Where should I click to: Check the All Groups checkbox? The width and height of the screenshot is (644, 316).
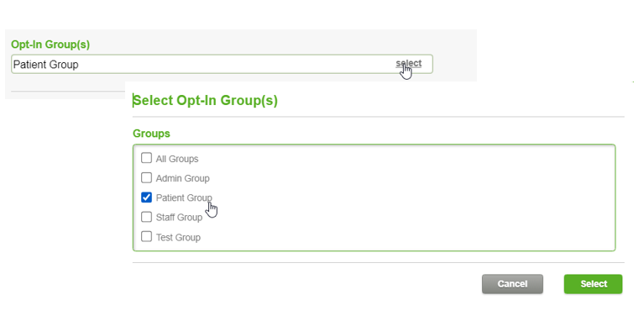(x=146, y=158)
